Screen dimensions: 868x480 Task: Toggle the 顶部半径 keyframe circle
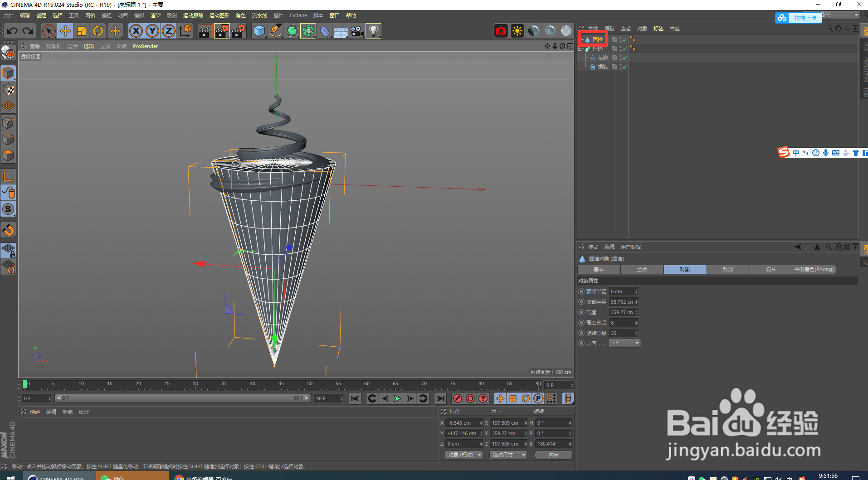point(581,291)
